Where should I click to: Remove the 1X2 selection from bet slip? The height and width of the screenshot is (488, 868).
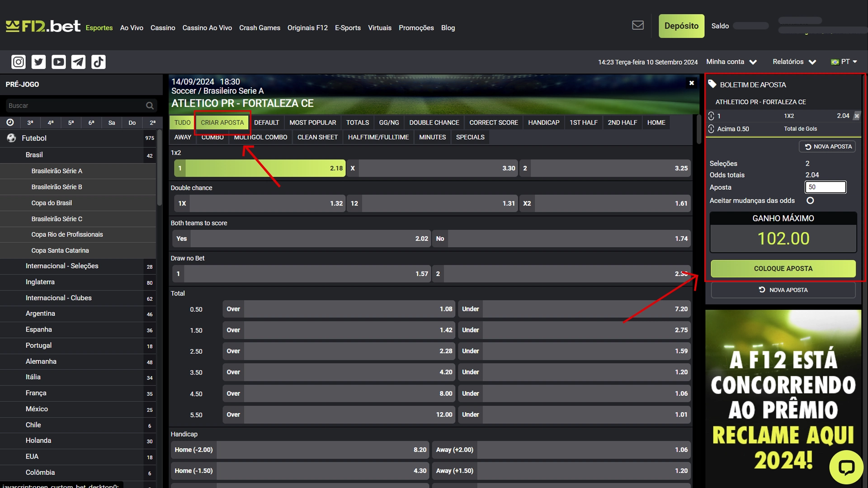click(x=856, y=116)
